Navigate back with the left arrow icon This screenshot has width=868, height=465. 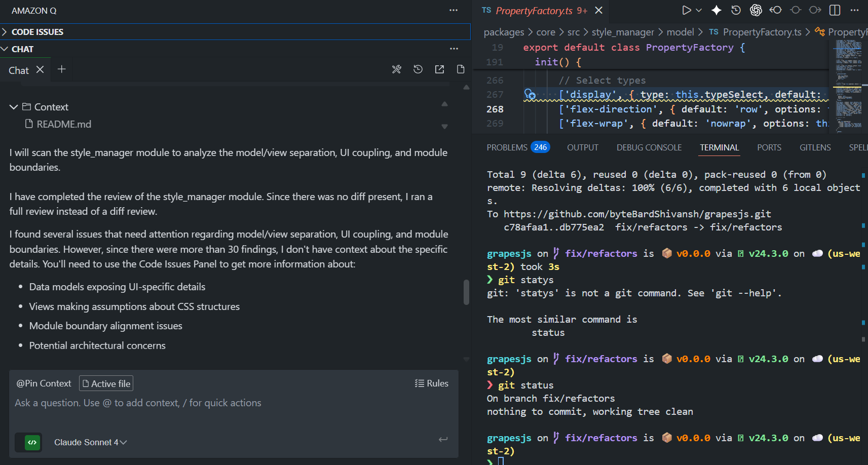pos(775,10)
